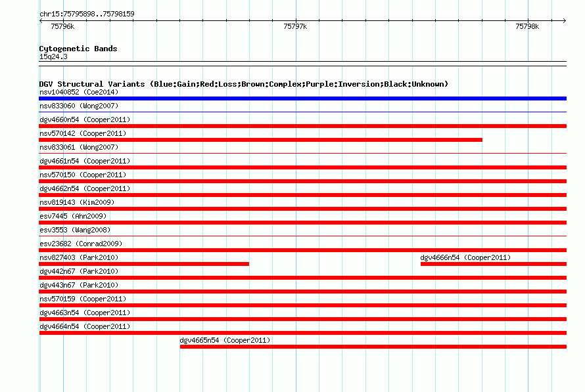This screenshot has height=392, width=585.
Task: Open the nsv833061 (Wong2007) label
Action: click(x=79, y=147)
